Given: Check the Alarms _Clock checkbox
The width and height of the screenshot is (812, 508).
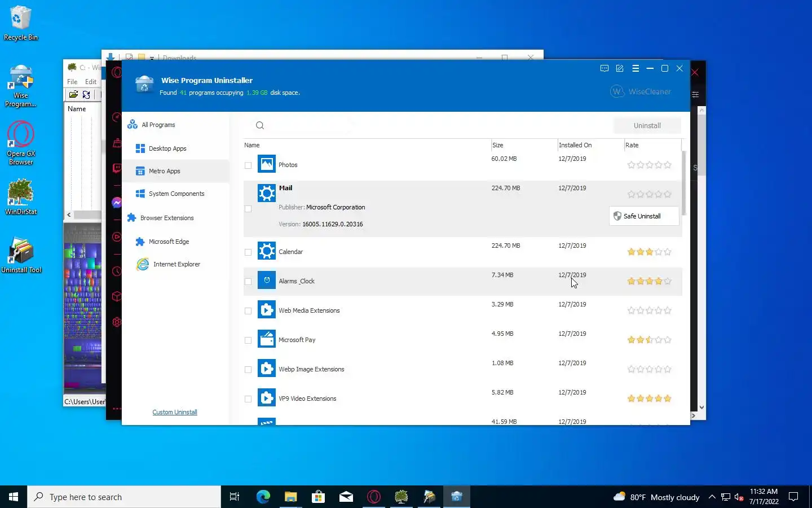Looking at the screenshot, I should pos(248,282).
